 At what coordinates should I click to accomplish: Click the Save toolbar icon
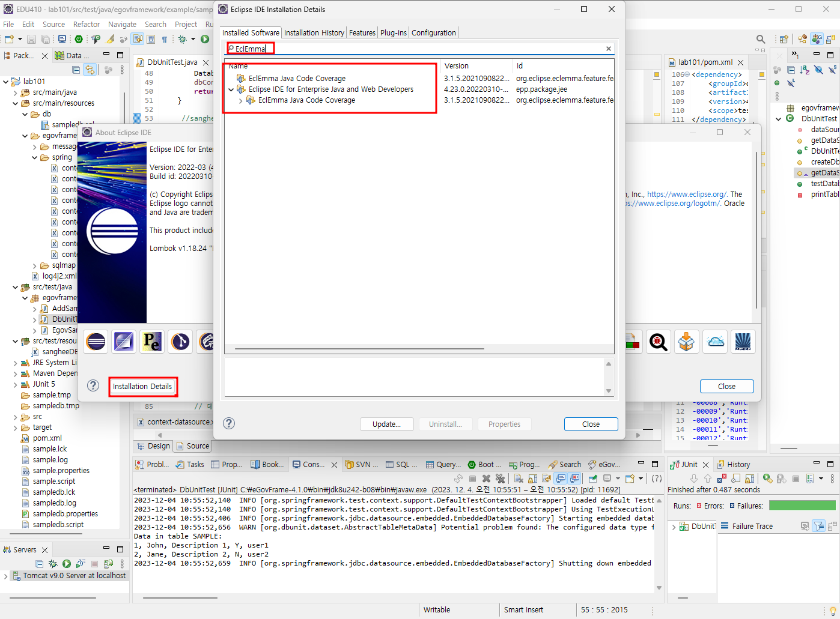31,39
